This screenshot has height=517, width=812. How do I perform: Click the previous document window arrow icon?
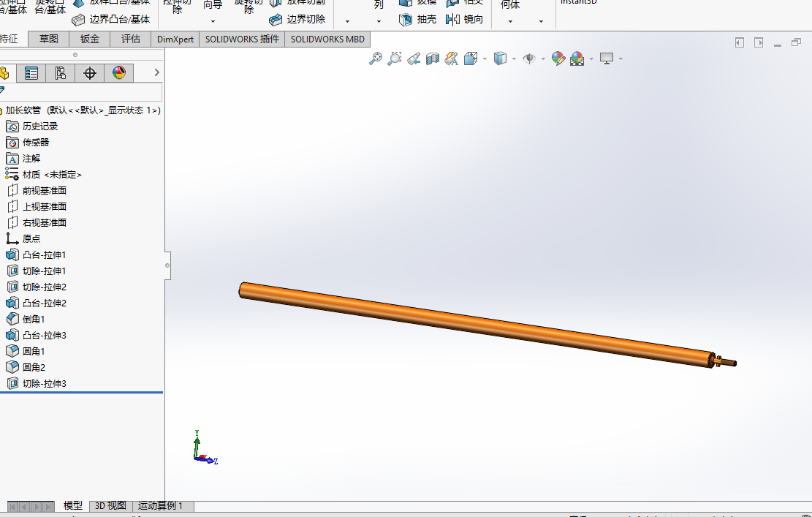point(740,42)
